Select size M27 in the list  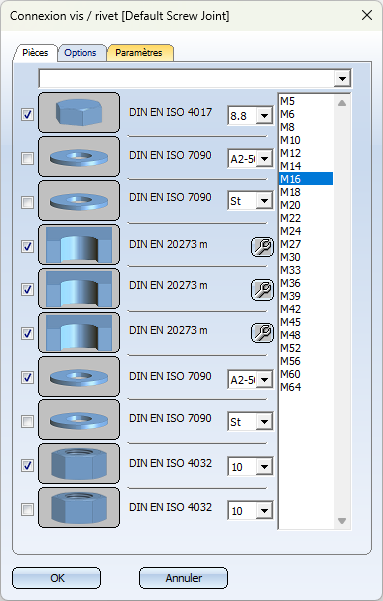point(306,244)
